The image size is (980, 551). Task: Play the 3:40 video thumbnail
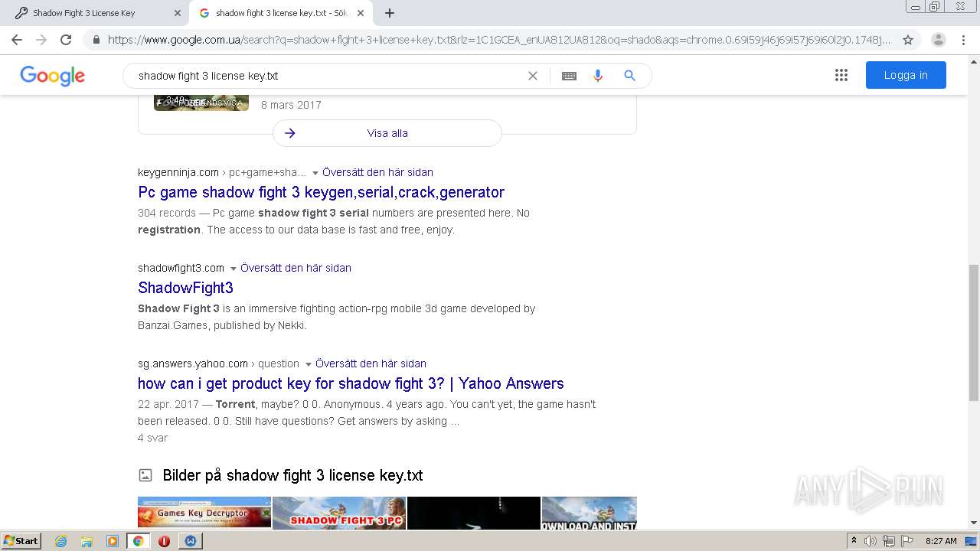point(201,103)
